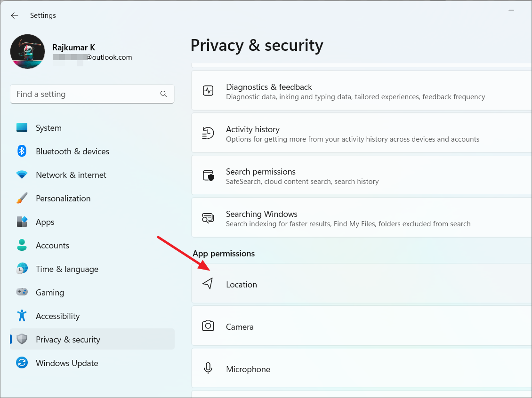The image size is (532, 398).
Task: Click the Apps icon in sidebar
Action: pyautogui.click(x=22, y=222)
